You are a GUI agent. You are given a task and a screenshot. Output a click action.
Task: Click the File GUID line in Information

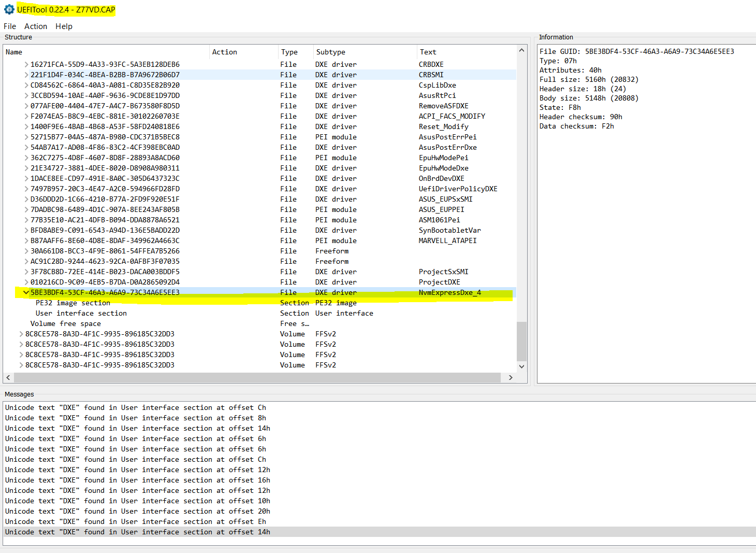click(x=637, y=51)
